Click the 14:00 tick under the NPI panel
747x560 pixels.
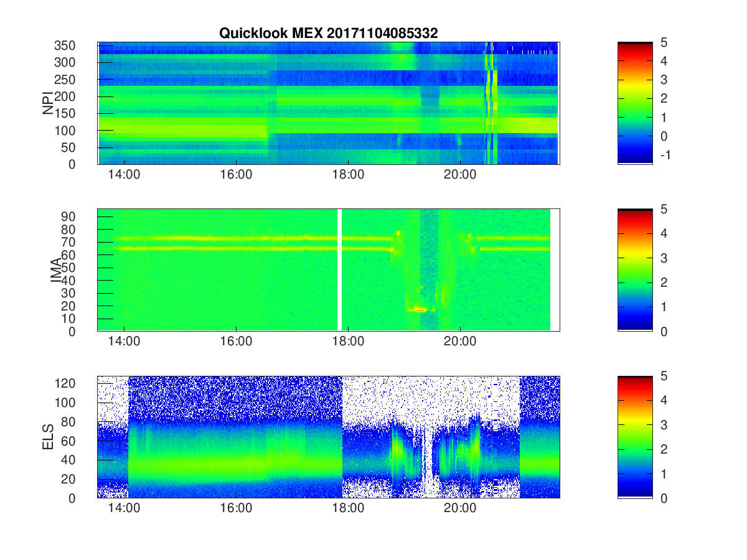(x=124, y=175)
